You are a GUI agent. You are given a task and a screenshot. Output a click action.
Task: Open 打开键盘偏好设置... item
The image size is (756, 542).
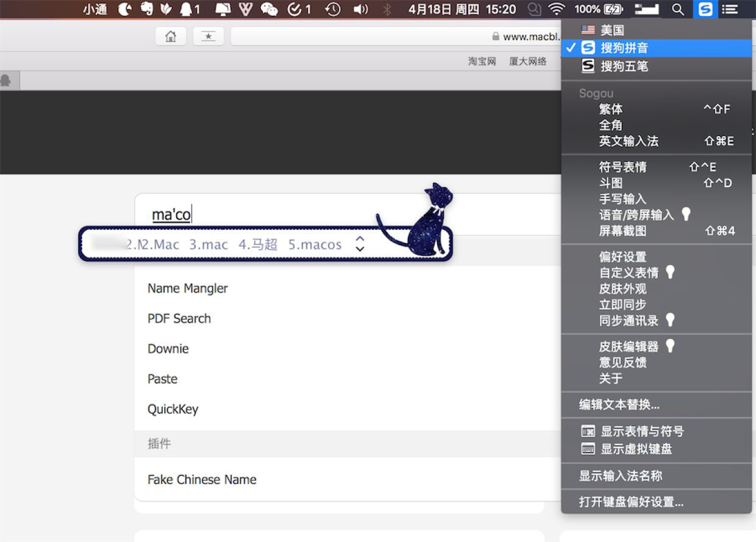tap(656, 502)
